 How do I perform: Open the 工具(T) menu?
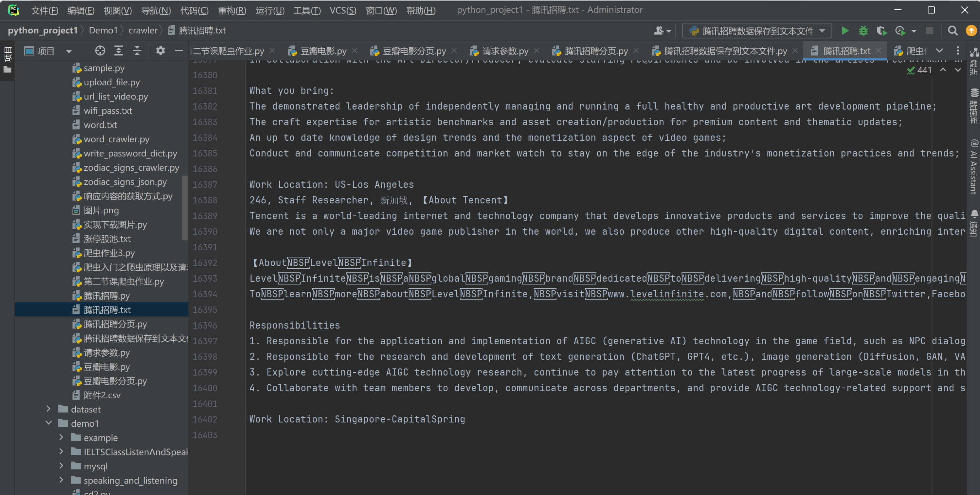[307, 10]
